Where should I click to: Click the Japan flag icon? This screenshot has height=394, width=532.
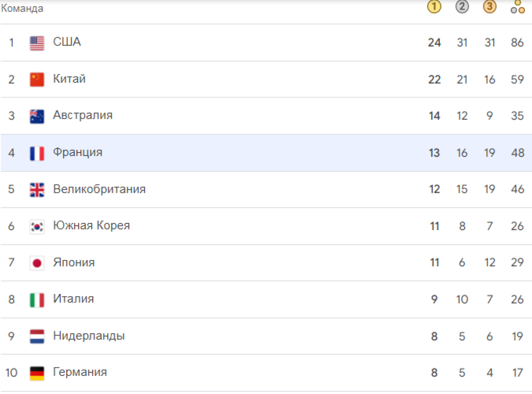(x=37, y=263)
